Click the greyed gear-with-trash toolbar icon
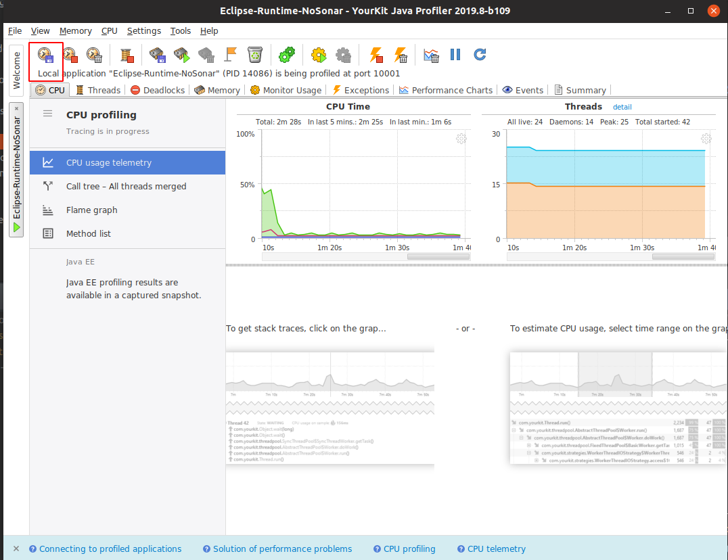Screen dimensions: 728x560 coord(343,55)
